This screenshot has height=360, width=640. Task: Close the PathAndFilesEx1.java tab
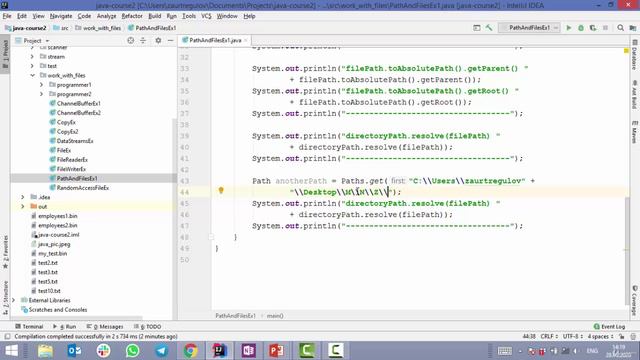click(x=246, y=40)
